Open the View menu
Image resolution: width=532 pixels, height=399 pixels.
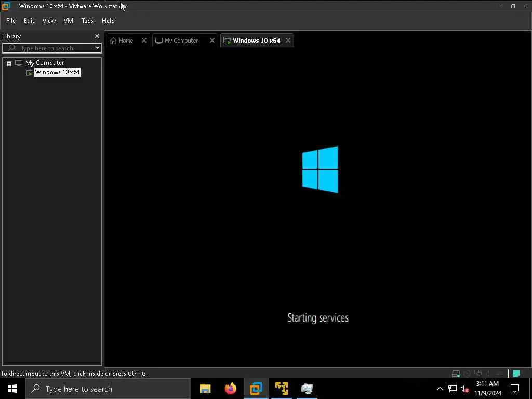[49, 21]
